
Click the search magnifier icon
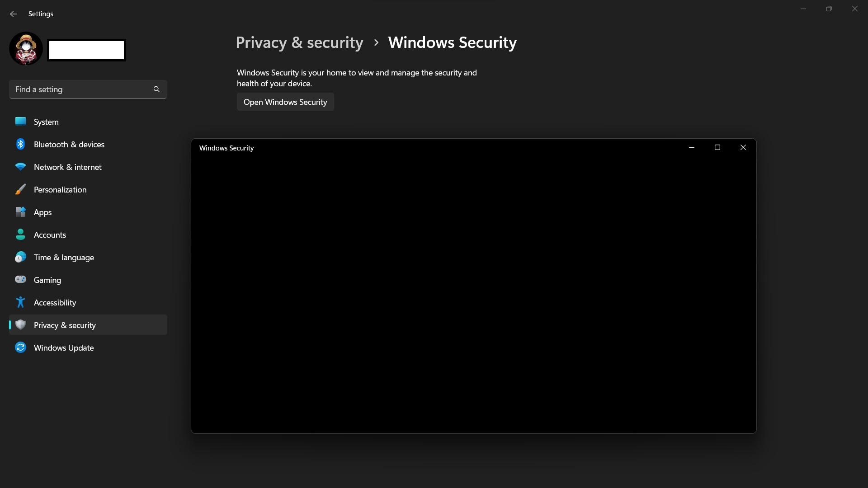click(156, 89)
